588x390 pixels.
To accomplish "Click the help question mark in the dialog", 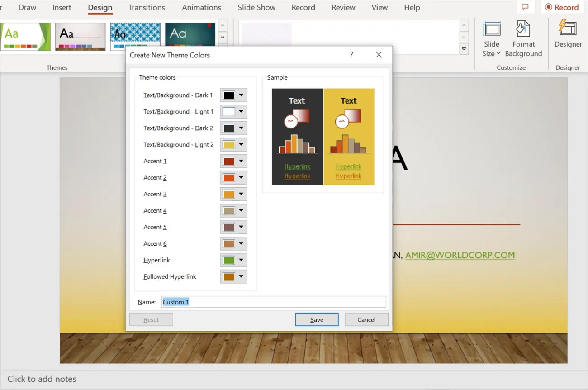I will tap(351, 55).
